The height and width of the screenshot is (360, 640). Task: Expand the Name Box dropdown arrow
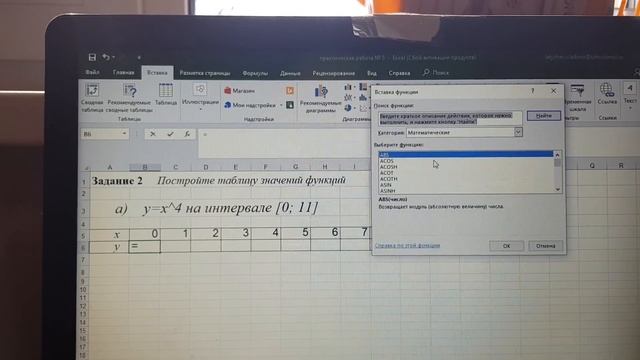(124, 133)
